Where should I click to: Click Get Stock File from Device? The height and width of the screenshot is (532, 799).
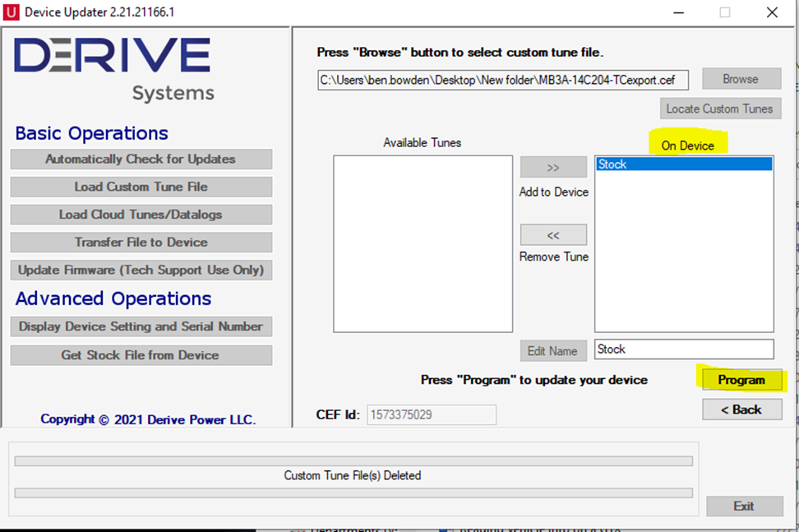(141, 355)
